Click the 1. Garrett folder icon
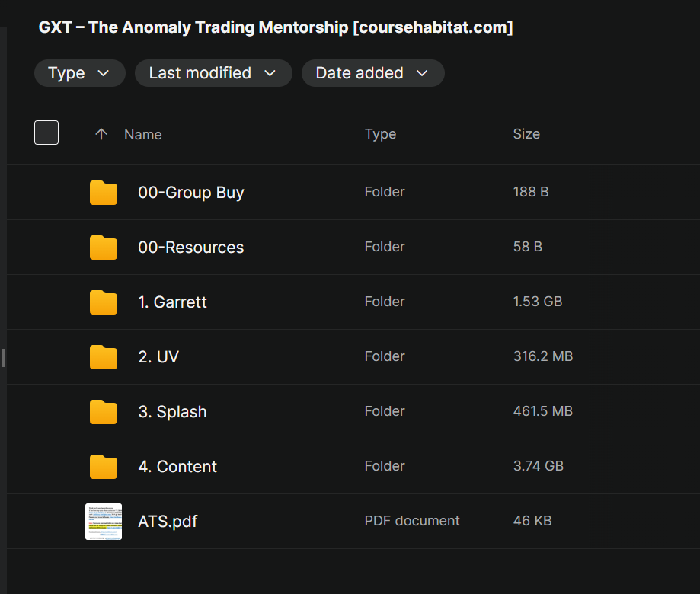 (x=104, y=302)
